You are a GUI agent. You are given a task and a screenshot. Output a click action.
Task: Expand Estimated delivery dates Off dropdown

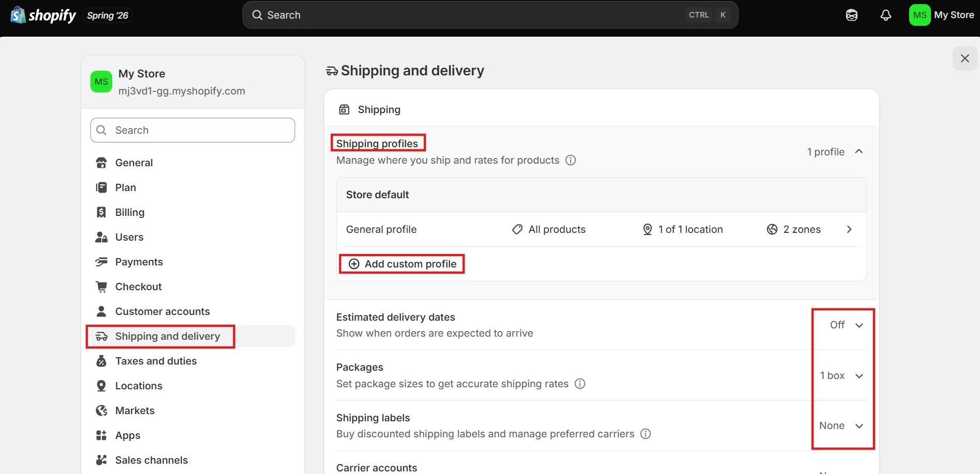point(846,325)
